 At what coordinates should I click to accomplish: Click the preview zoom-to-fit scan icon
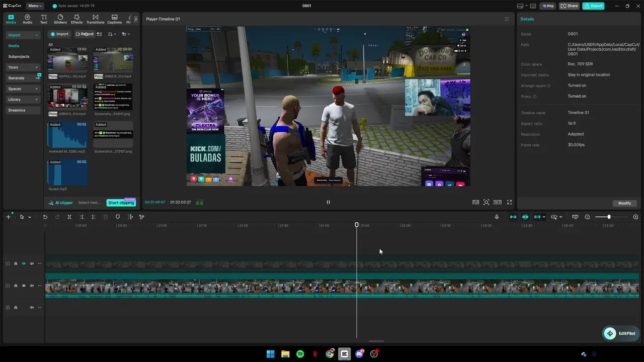click(486, 202)
